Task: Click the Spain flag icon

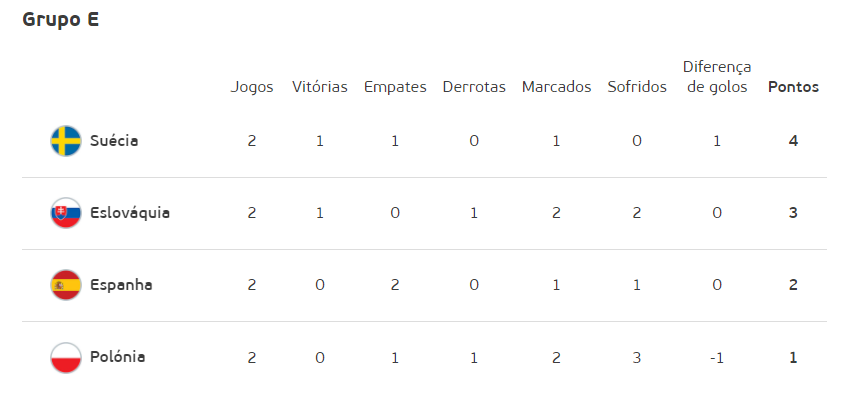Action: tap(66, 285)
